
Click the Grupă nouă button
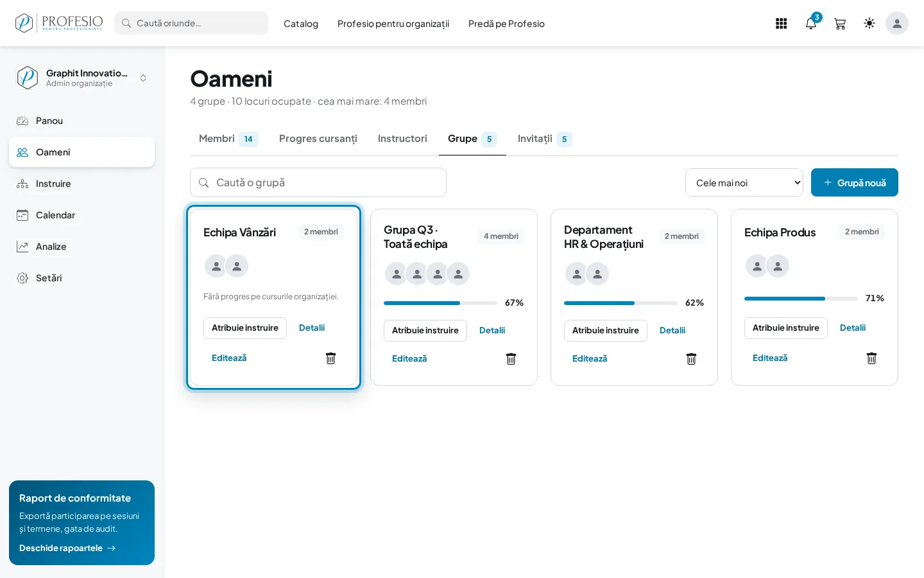coord(855,182)
